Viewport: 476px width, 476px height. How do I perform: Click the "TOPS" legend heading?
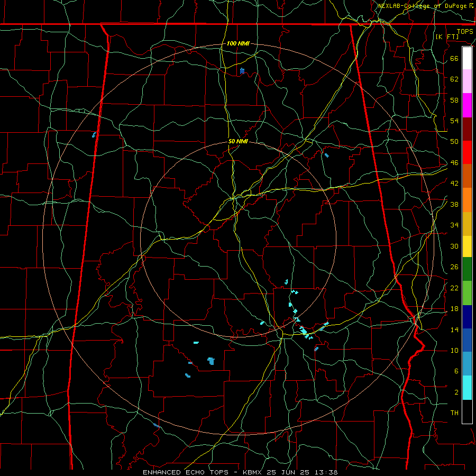pyautogui.click(x=465, y=31)
